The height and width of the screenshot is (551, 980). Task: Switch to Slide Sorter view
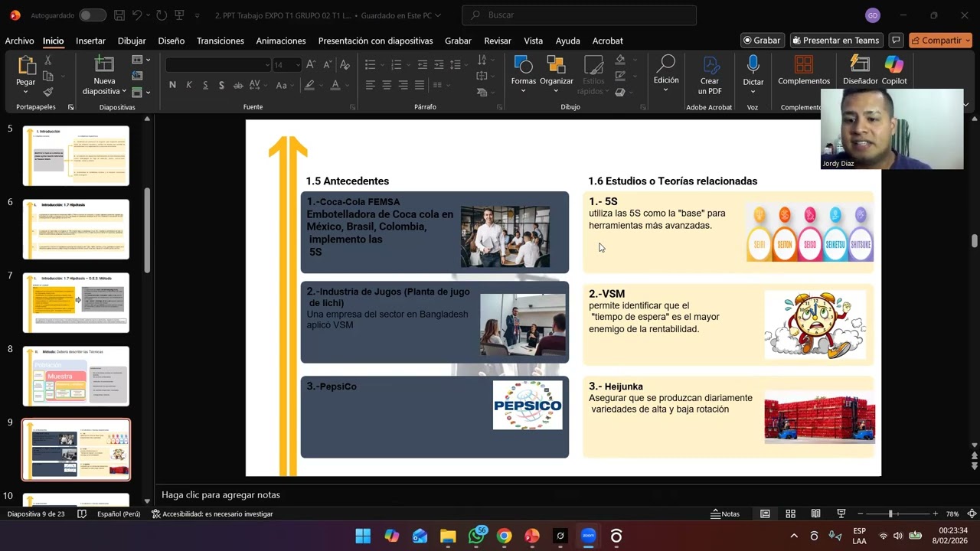(x=790, y=514)
